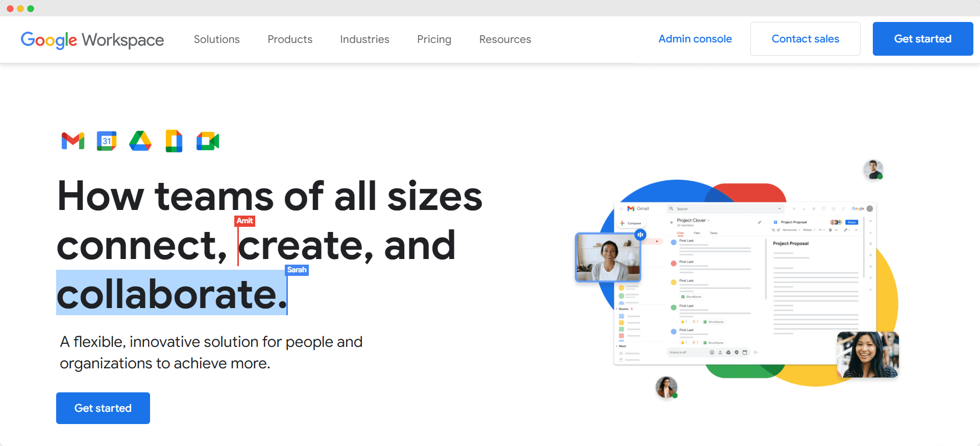Click the highlighted word collaborate
This screenshot has width=980, height=446.
tap(172, 294)
